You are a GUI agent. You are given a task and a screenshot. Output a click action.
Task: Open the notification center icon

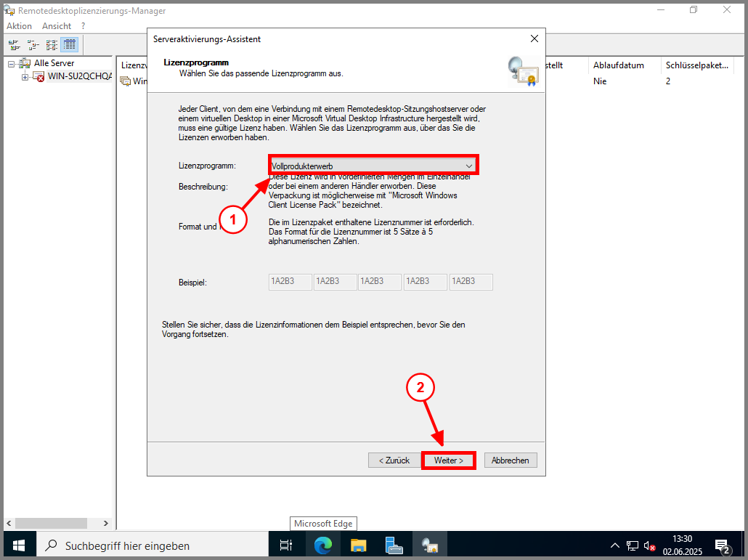tap(722, 545)
